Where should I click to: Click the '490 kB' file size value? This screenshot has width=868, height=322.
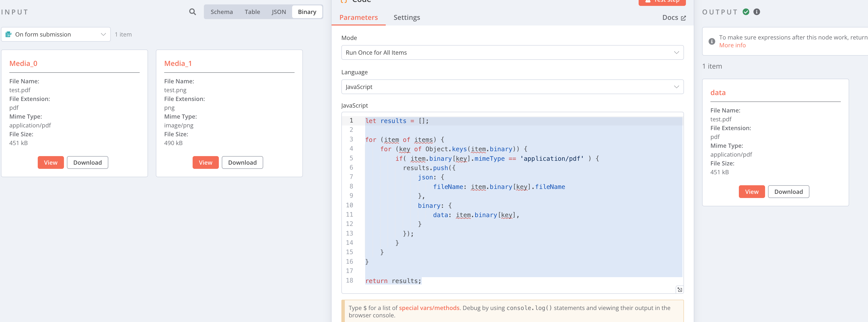click(x=173, y=143)
